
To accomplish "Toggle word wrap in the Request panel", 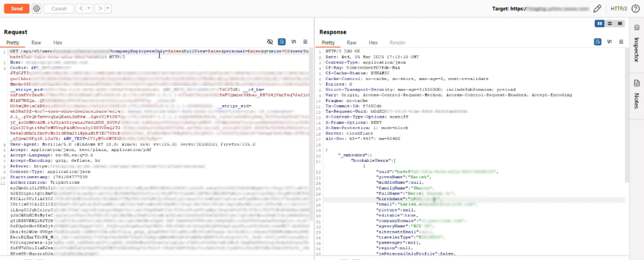I will (282, 42).
